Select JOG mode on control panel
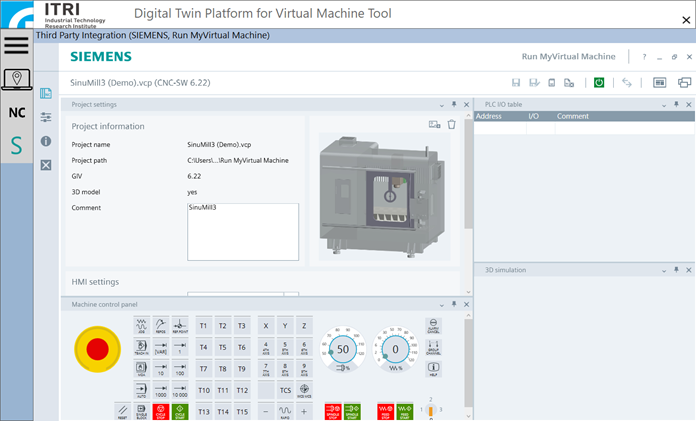This screenshot has height=421, width=696. pyautogui.click(x=141, y=325)
